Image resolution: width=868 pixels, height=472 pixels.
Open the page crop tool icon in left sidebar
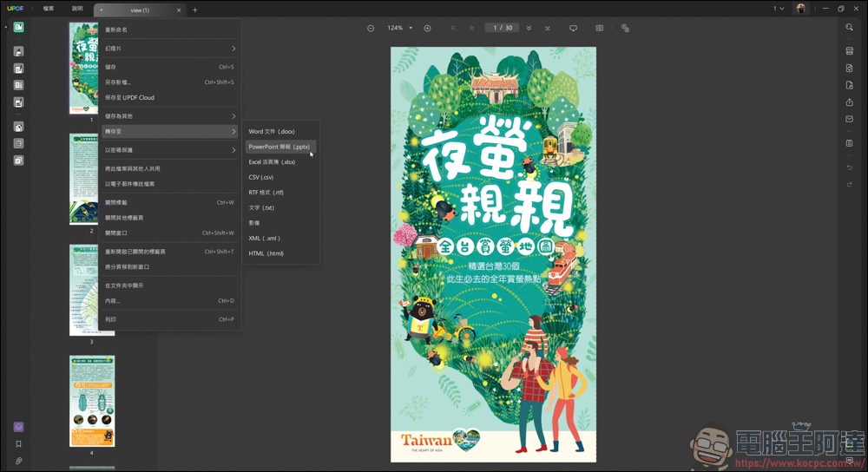[x=18, y=127]
